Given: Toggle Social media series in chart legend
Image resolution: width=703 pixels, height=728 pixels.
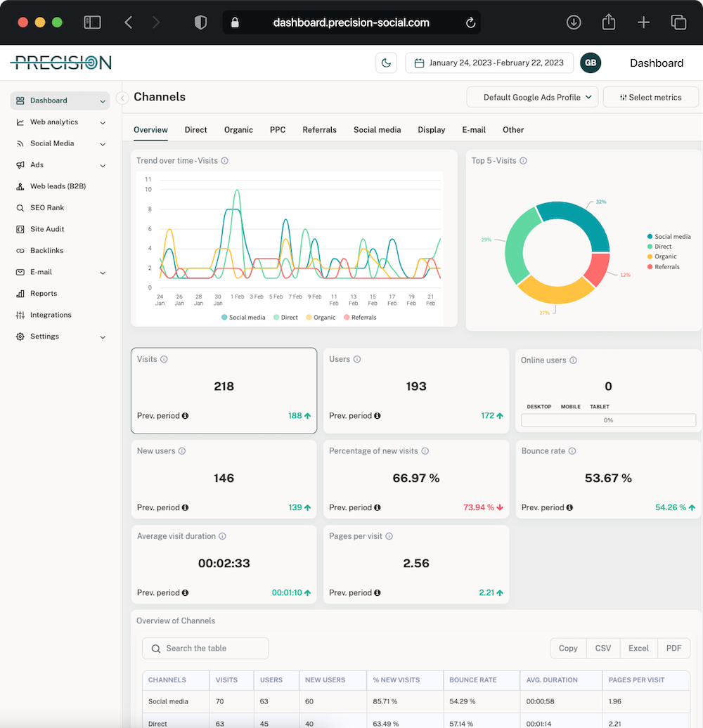Looking at the screenshot, I should click(x=243, y=317).
